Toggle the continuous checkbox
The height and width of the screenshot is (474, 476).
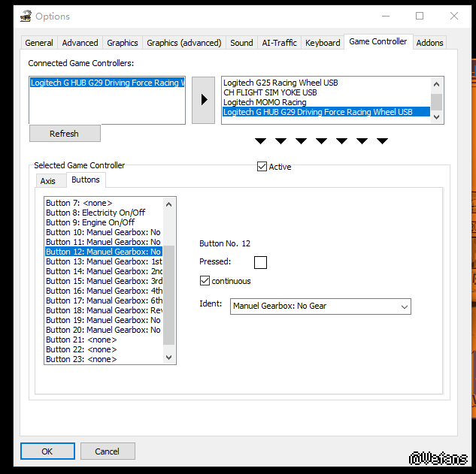click(205, 280)
